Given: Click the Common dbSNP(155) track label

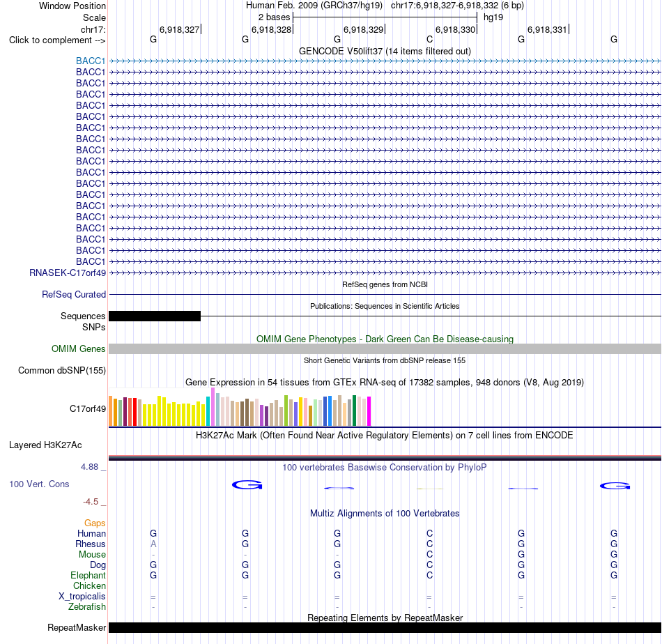Looking at the screenshot, I should pyautogui.click(x=62, y=370).
